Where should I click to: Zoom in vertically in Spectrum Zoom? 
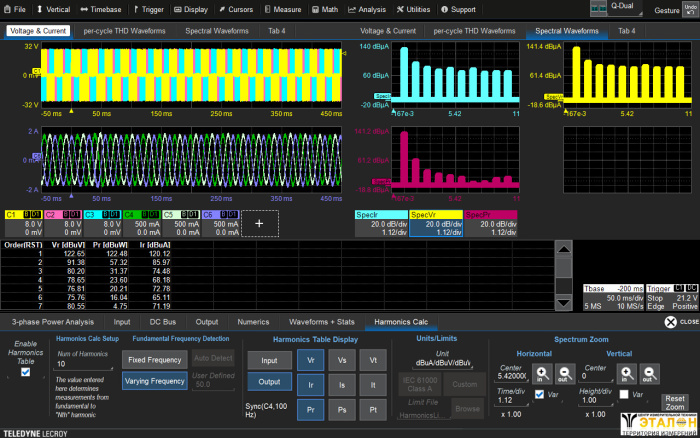(x=626, y=372)
